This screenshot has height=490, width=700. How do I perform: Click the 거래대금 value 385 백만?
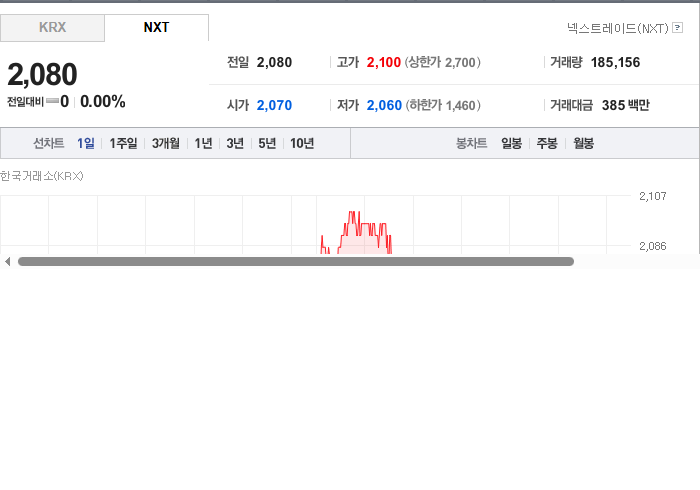(625, 105)
